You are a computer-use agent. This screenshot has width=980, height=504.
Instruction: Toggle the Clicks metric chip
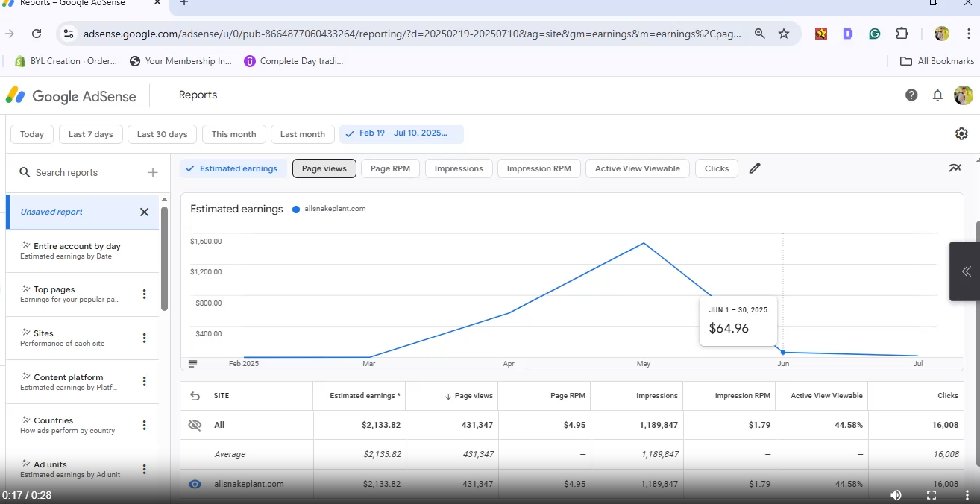(717, 168)
